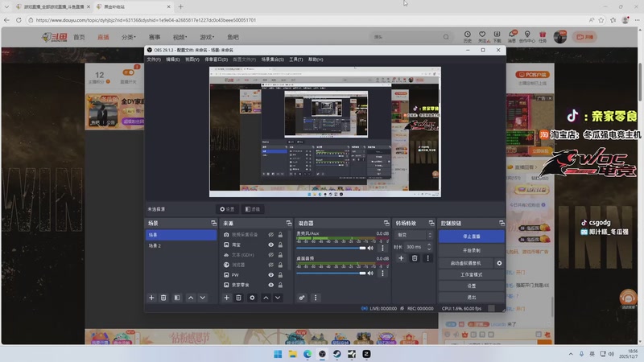Viewport: 644px width, 362px height.
Task: Remove selected source with trash icon
Action: click(x=238, y=298)
